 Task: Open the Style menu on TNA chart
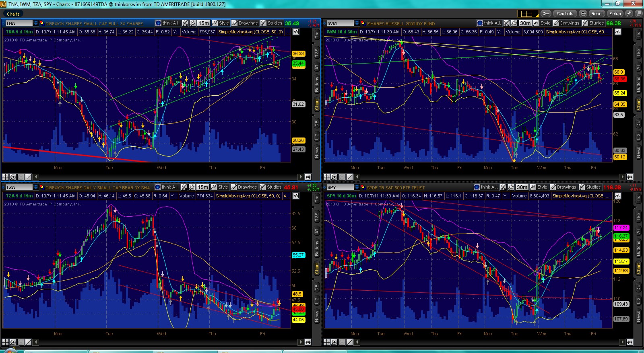coord(221,23)
